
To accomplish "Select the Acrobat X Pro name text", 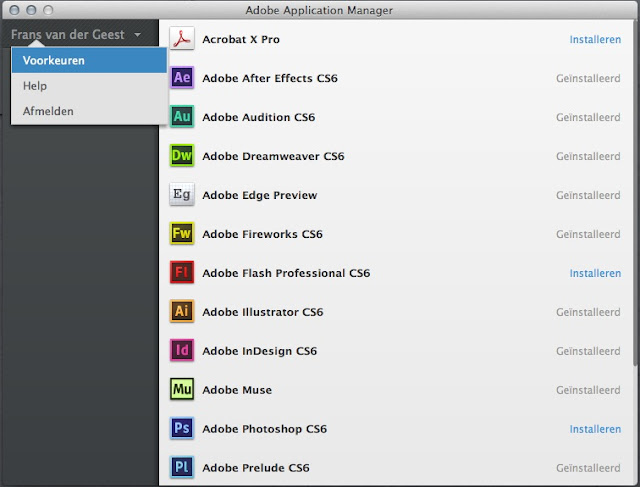I will coord(241,40).
